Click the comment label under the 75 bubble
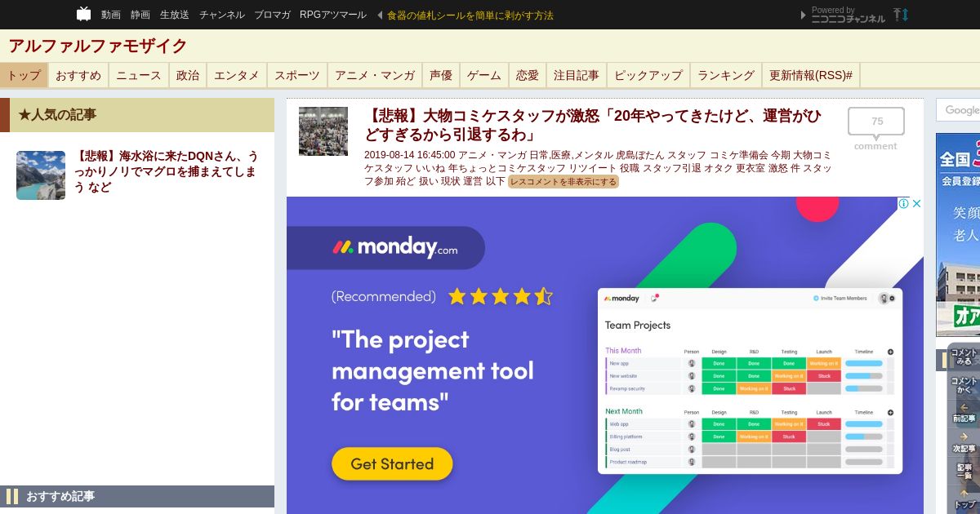This screenshot has width=980, height=514. 875,146
